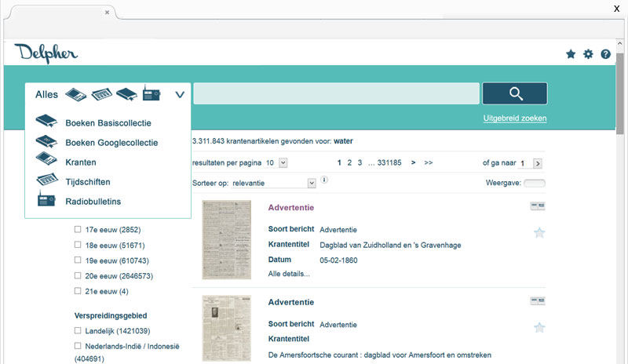Close the browser tab
This screenshot has width=628, height=364.
tap(107, 13)
